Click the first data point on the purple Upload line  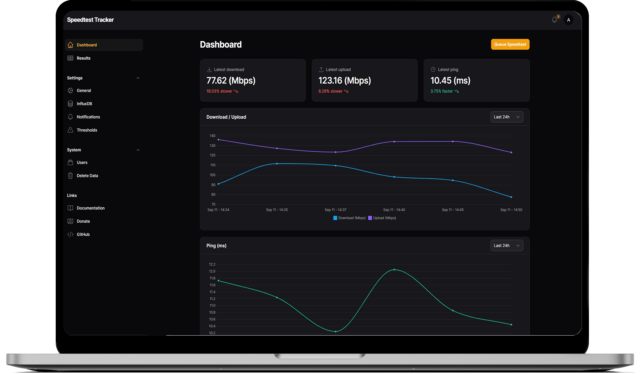(218, 140)
